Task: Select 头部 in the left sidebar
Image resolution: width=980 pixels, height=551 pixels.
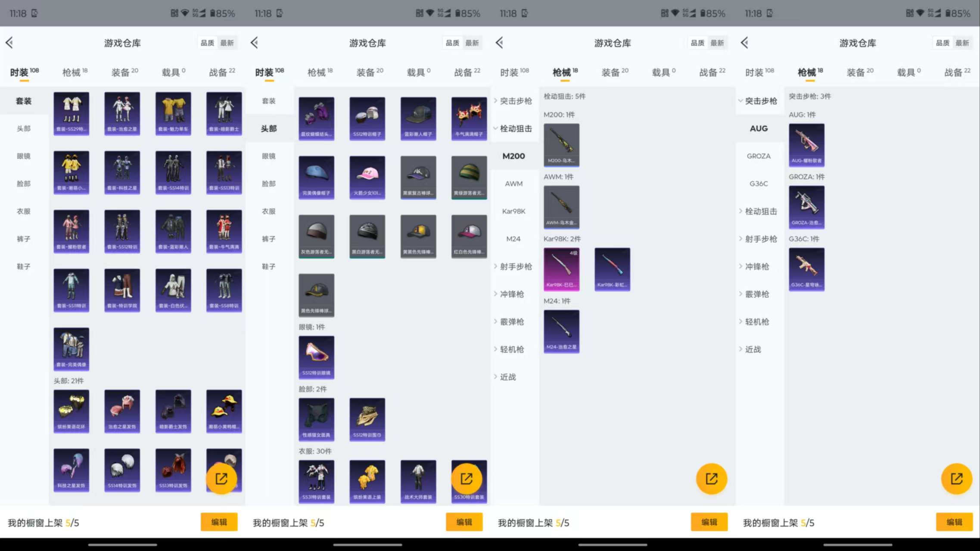Action: pos(24,128)
